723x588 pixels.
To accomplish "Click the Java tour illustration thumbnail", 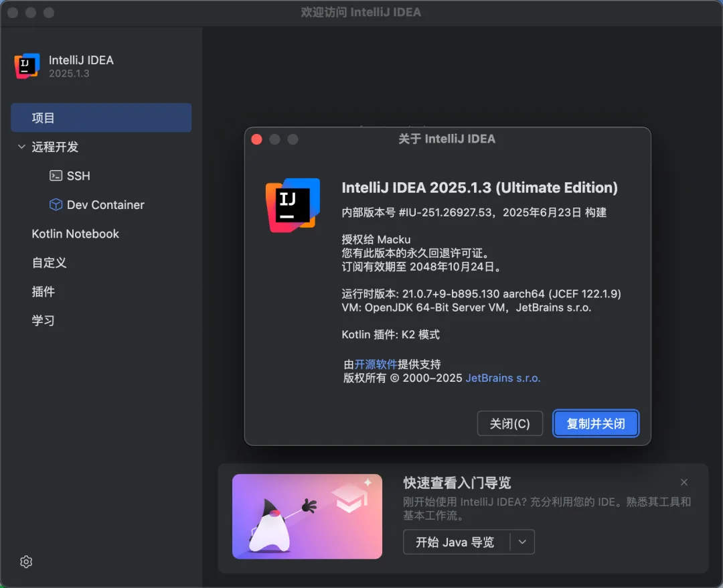I will pyautogui.click(x=307, y=516).
